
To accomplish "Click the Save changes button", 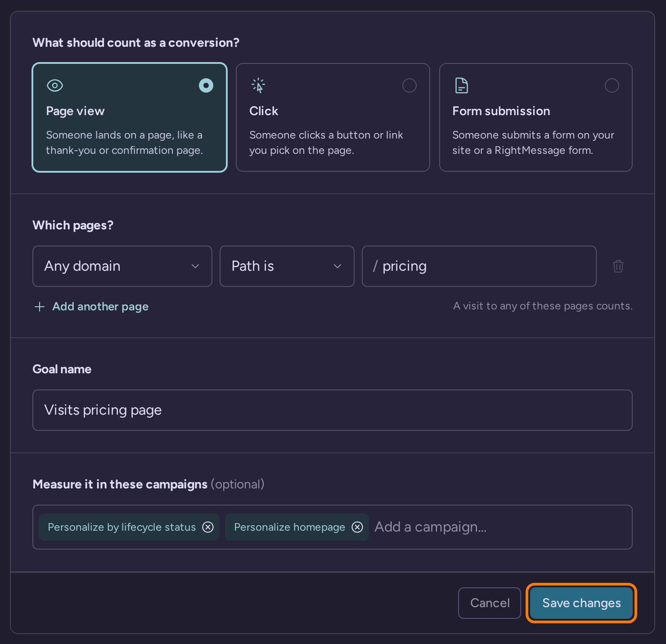I will tap(581, 603).
